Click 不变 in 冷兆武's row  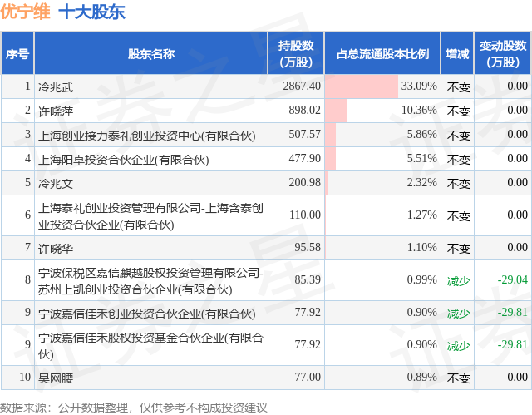[458, 87]
